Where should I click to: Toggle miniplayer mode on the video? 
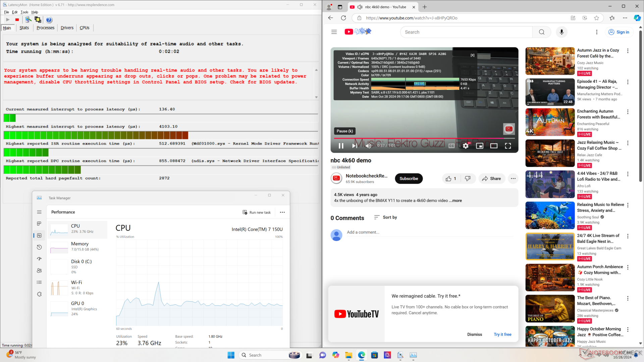pos(480,146)
